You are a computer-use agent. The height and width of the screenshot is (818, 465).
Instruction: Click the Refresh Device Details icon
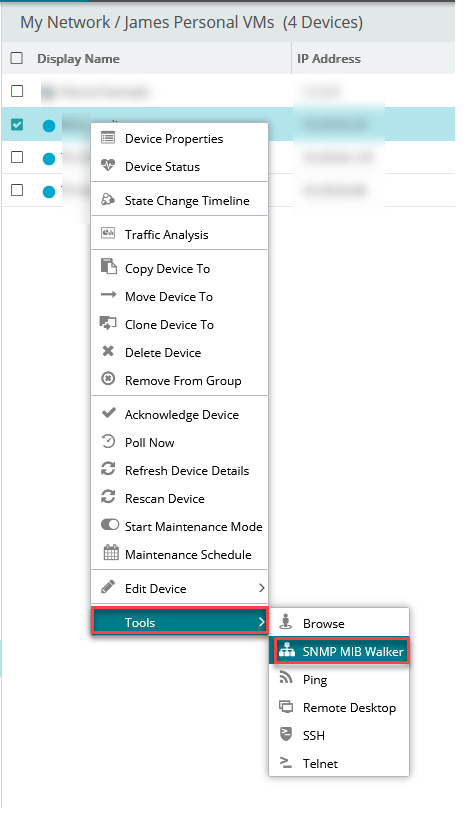108,469
